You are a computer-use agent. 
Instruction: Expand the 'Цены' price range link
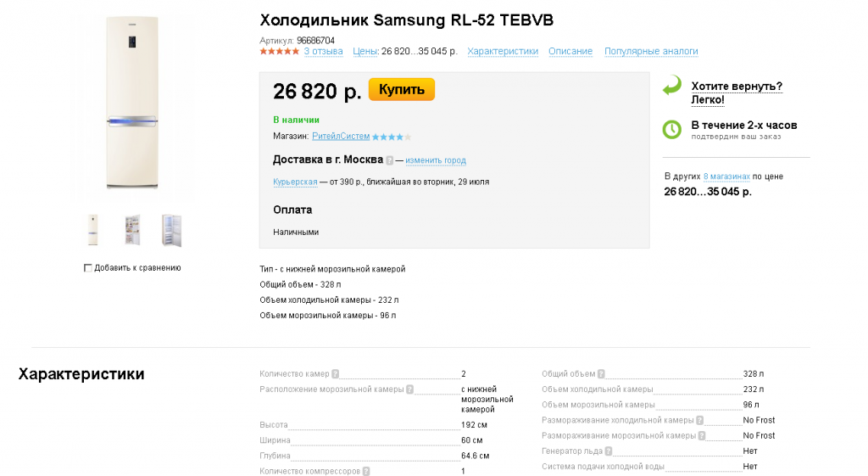364,51
